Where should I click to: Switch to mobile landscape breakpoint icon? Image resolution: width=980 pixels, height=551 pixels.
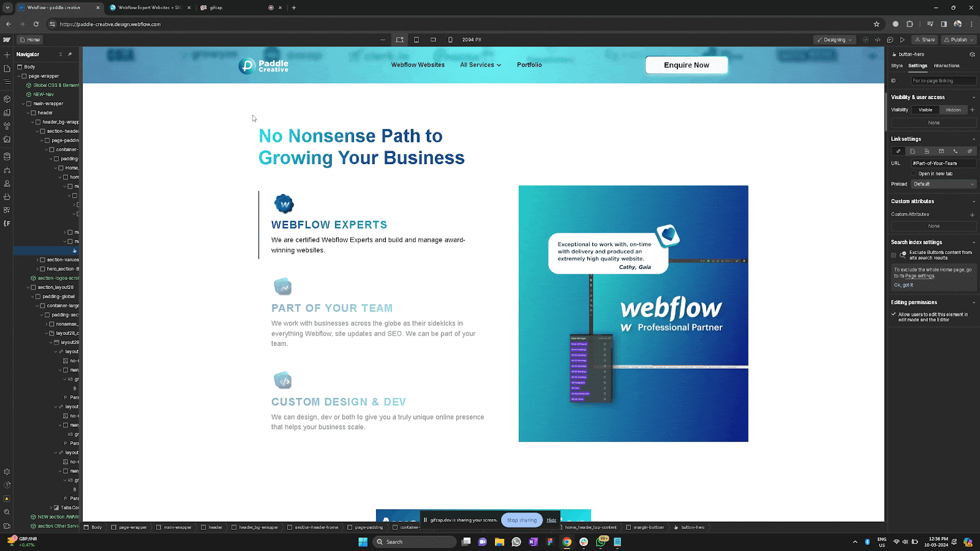pos(433,40)
